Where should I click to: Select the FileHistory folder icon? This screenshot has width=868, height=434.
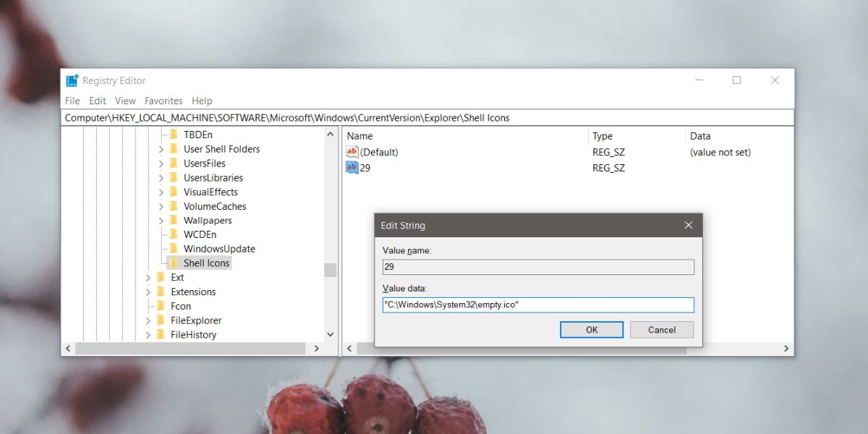(x=161, y=334)
